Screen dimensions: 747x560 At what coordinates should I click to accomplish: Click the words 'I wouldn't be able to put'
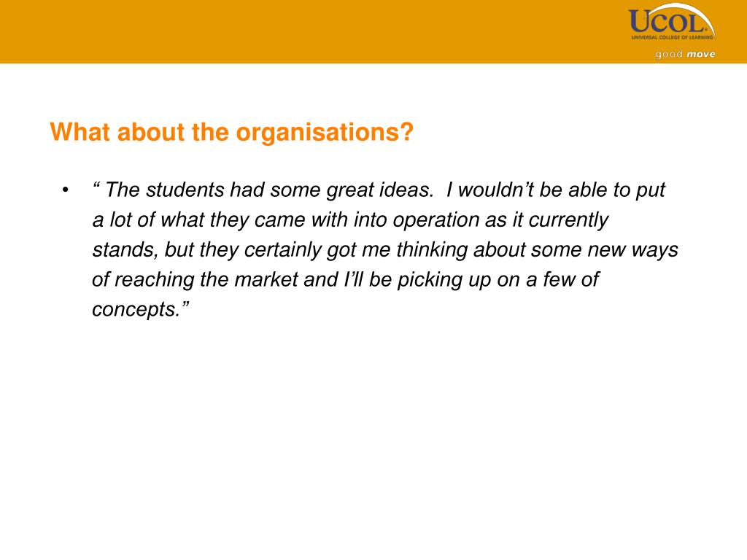[x=555, y=190]
